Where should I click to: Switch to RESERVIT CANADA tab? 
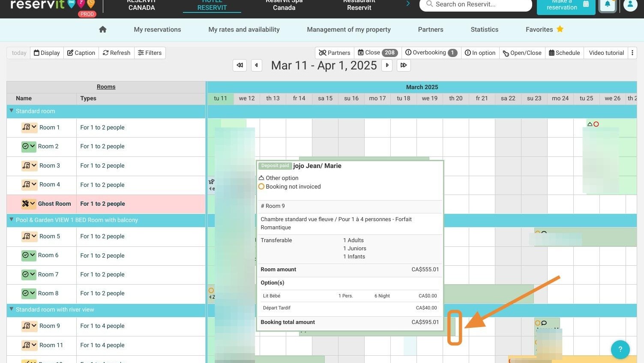[141, 5]
